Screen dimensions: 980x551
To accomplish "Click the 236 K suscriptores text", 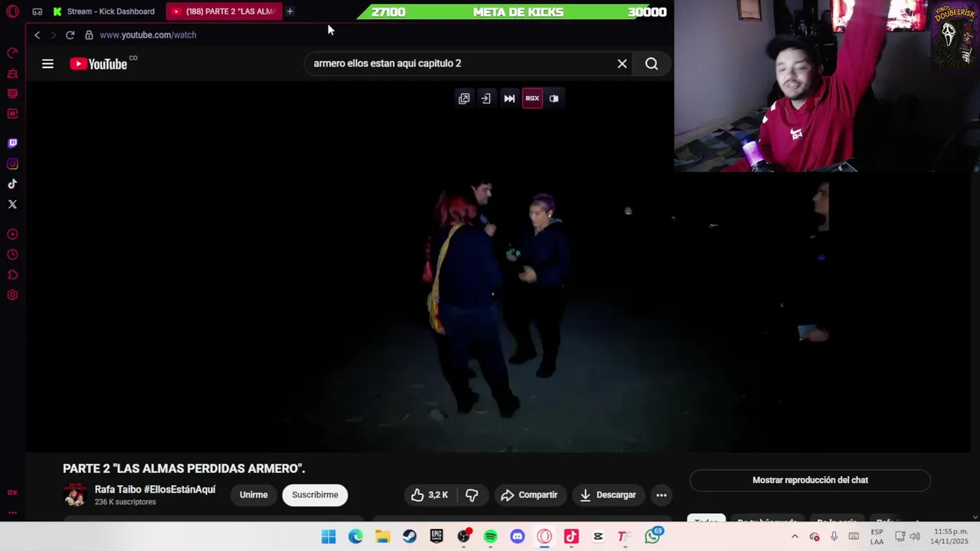I will (x=126, y=502).
